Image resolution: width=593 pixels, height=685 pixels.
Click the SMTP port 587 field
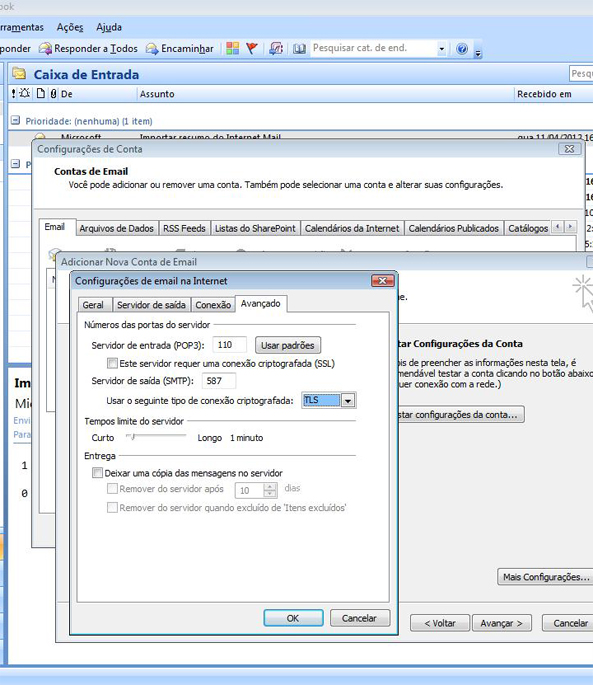coord(219,381)
